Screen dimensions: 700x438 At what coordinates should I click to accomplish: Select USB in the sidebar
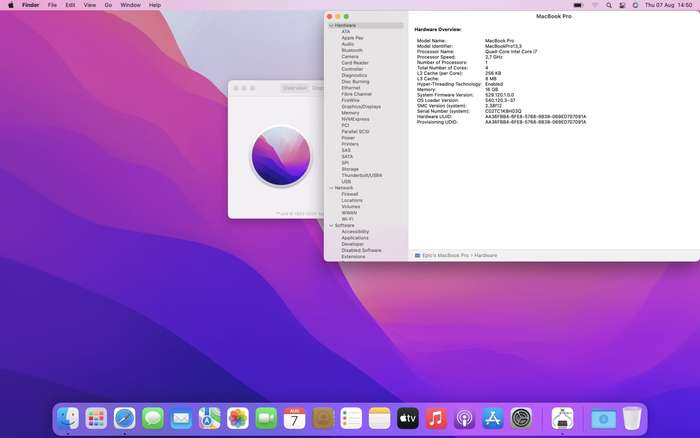[346, 182]
